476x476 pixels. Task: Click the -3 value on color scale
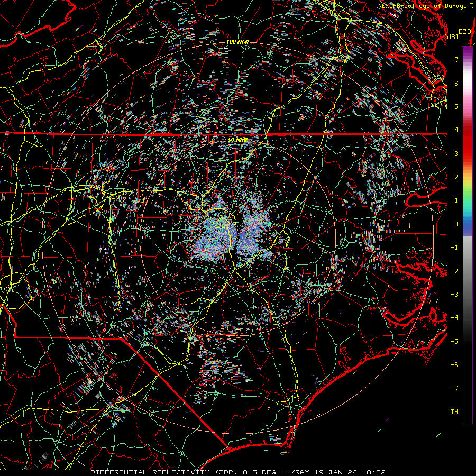click(x=454, y=294)
